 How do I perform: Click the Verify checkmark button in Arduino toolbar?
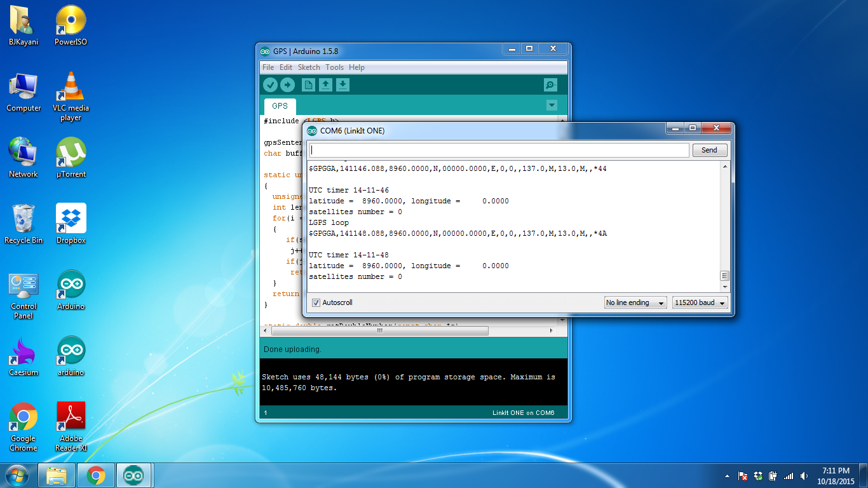tap(270, 85)
